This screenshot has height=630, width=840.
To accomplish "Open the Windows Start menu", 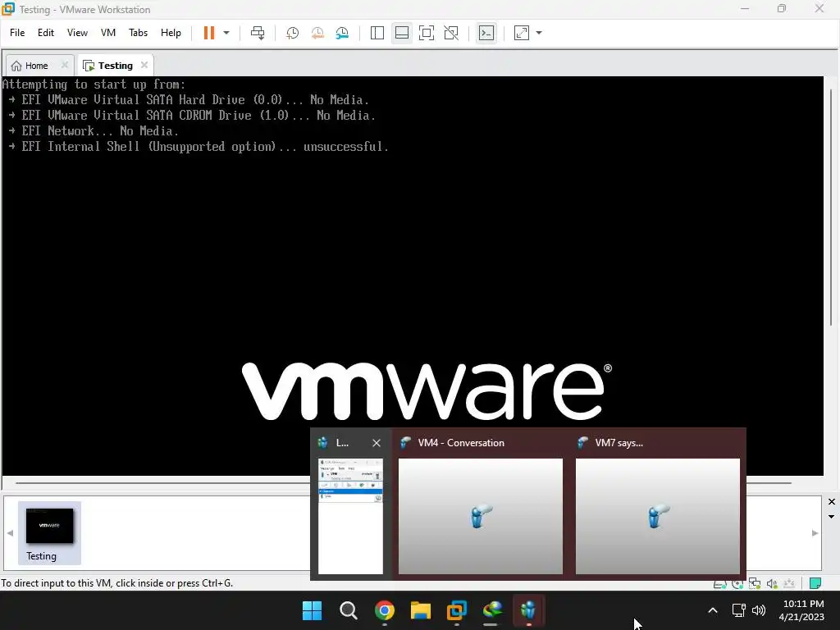I will 313,610.
